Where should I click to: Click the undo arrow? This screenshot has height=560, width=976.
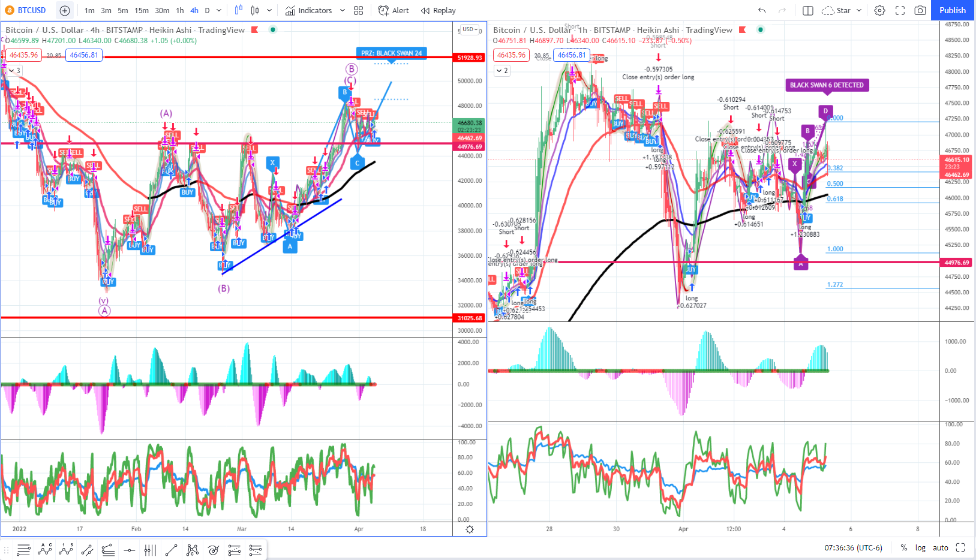coord(762,10)
